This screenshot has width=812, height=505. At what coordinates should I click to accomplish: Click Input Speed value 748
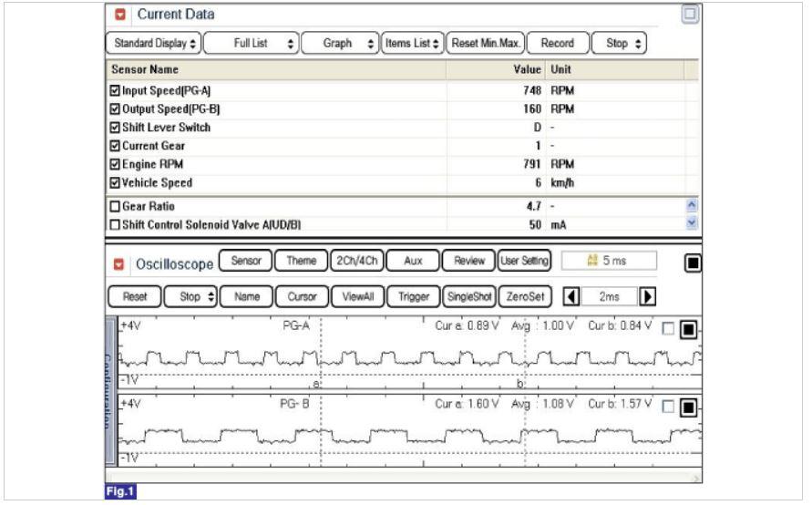pyautogui.click(x=532, y=90)
